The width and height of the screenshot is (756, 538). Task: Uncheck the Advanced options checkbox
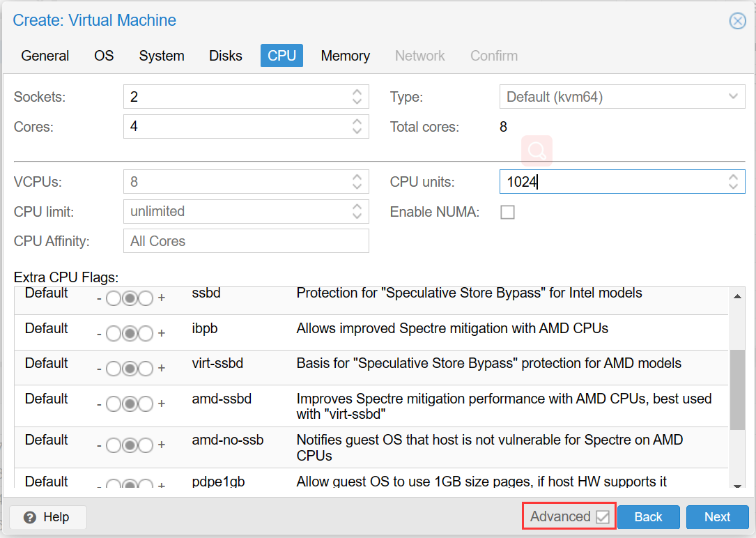603,517
